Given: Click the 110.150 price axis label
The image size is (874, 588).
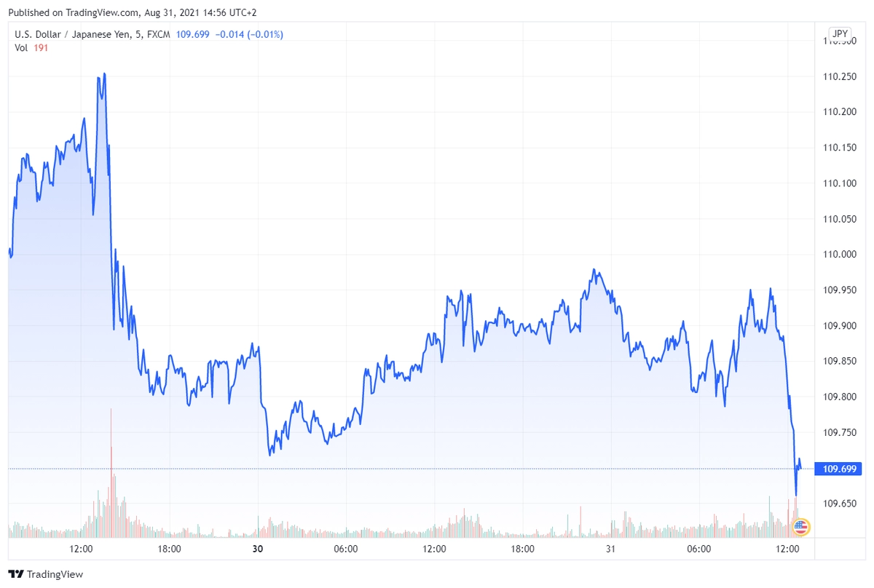Looking at the screenshot, I should [x=840, y=148].
